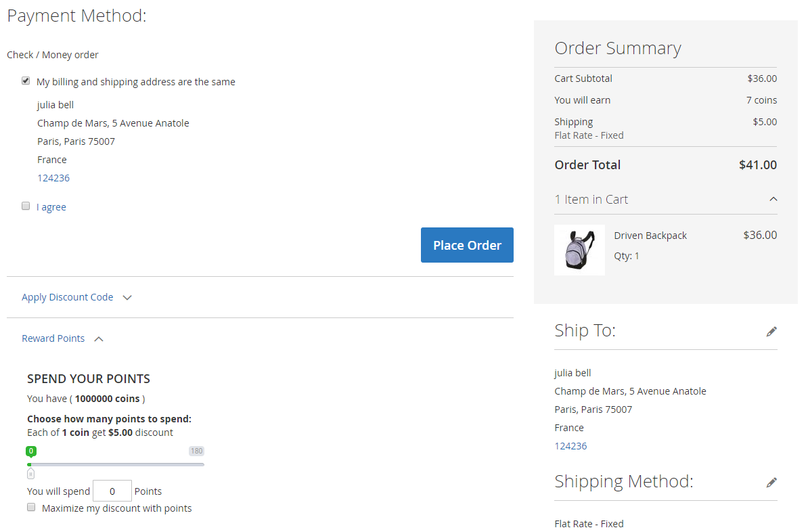This screenshot has height=532, width=808.
Task: Click the green slider value marker 0
Action: 30,451
